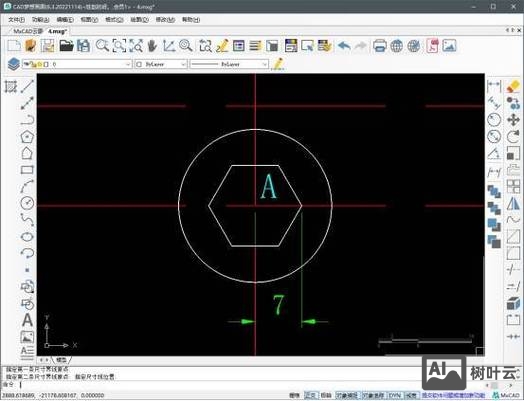Click the 3D box icon in right toolbar
The height and width of the screenshot is (401, 524).
pos(513,303)
